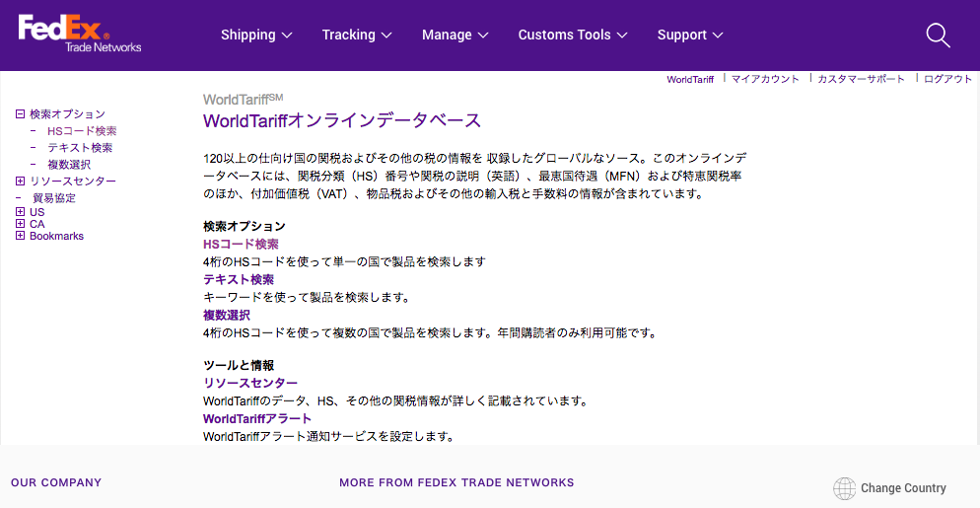Click the chevron beside Manage
Viewport: 980px width, 508px height.
pyautogui.click(x=483, y=36)
